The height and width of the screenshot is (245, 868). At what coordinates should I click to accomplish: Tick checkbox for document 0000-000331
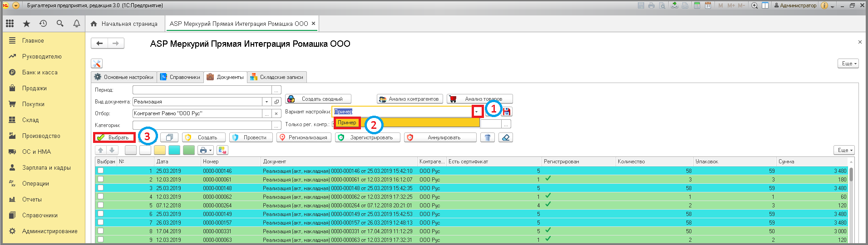coord(100,231)
